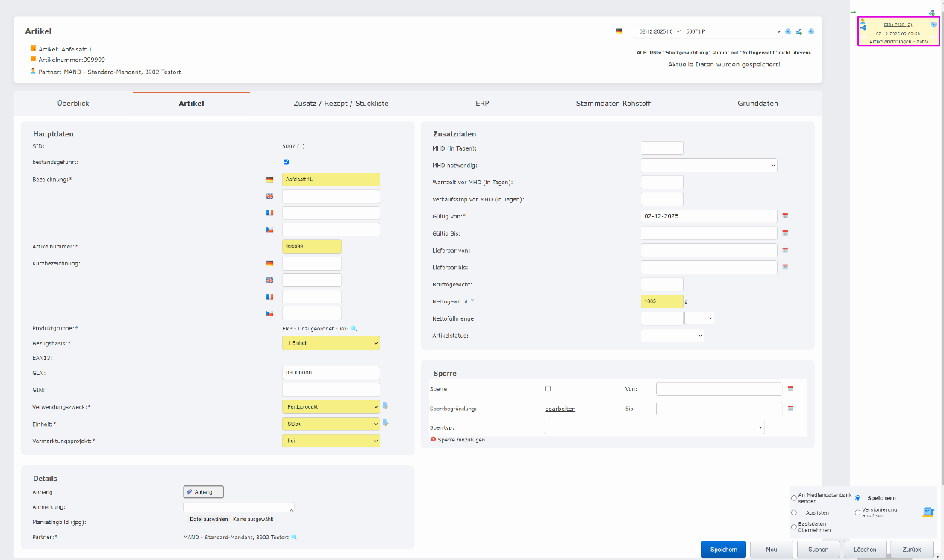Open the Zusatz / Rezept / Stückliste tab

[340, 104]
